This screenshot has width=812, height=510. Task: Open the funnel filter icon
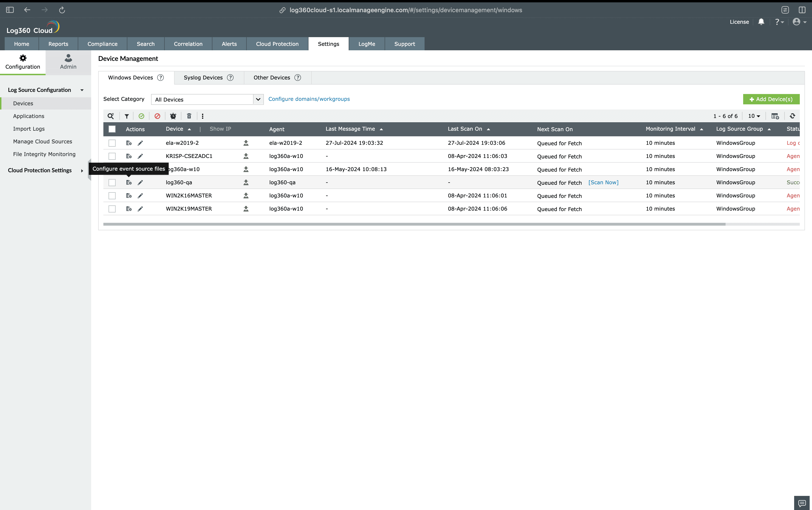click(127, 116)
